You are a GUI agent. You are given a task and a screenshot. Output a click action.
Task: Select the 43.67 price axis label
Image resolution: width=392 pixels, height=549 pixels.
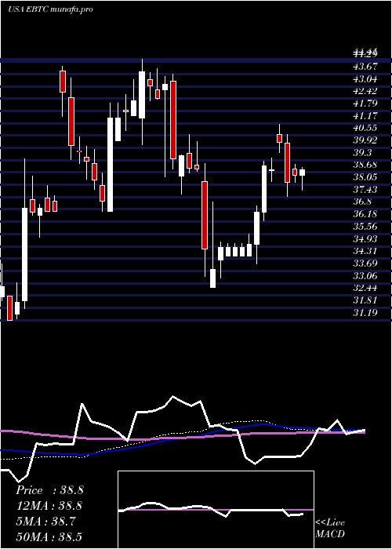point(365,66)
